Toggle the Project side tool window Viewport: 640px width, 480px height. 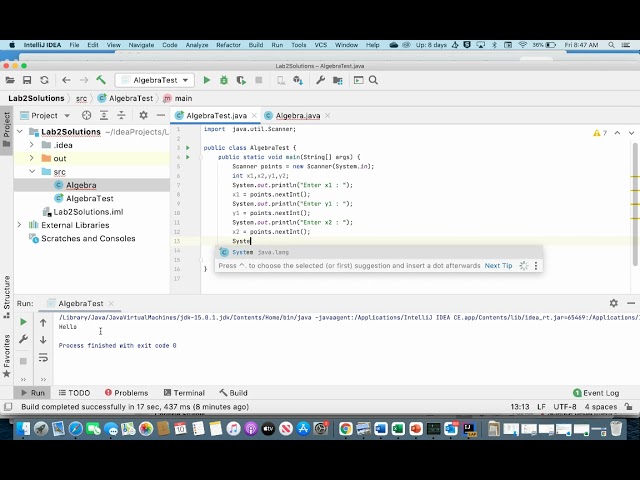click(x=7, y=130)
